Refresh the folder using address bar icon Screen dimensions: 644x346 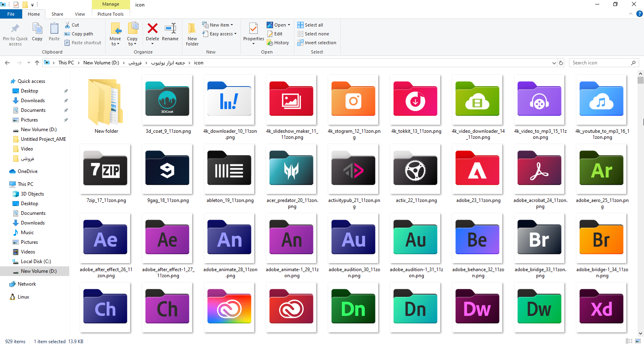[561, 63]
